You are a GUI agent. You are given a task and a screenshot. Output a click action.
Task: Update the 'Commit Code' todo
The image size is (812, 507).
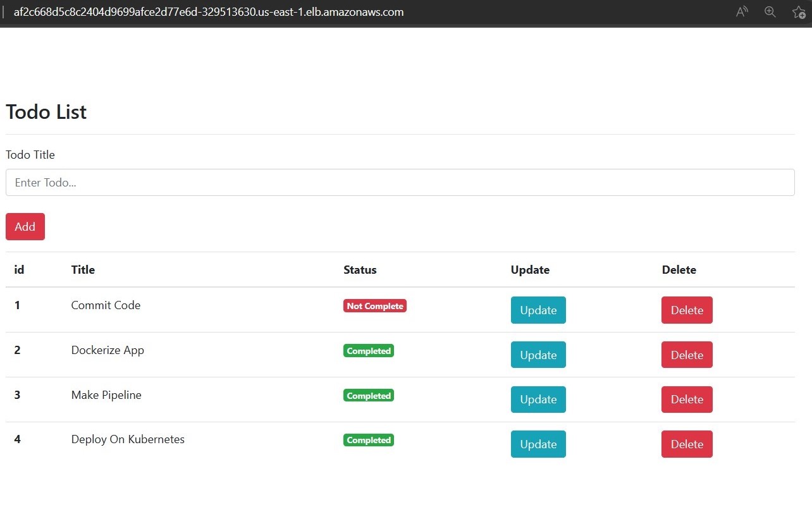click(x=538, y=310)
